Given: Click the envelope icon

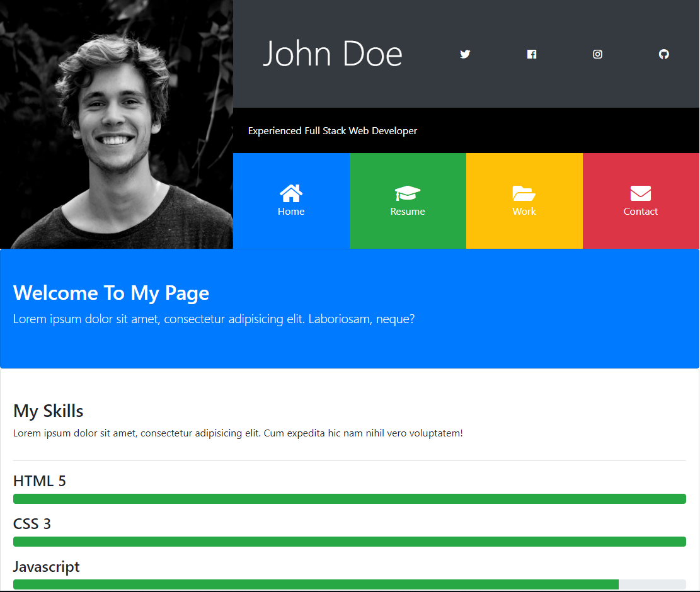Looking at the screenshot, I should tap(641, 193).
